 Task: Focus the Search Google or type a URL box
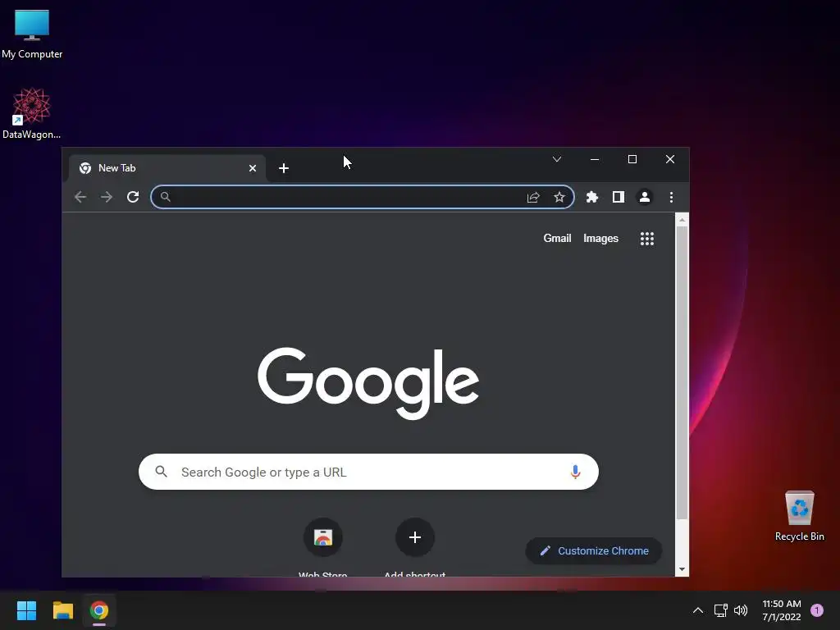tap(368, 472)
